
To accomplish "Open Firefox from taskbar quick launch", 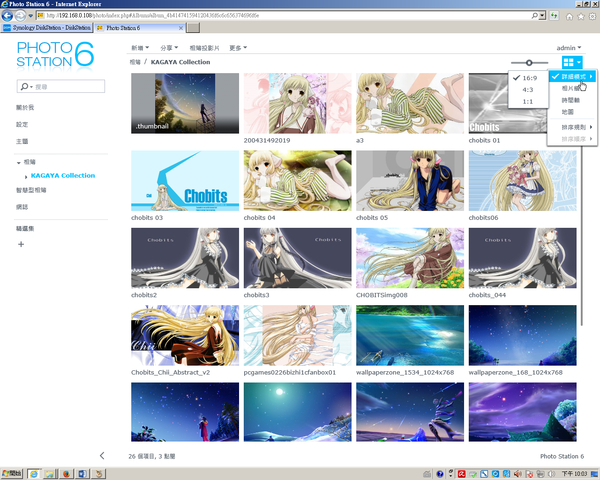I will point(66,474).
